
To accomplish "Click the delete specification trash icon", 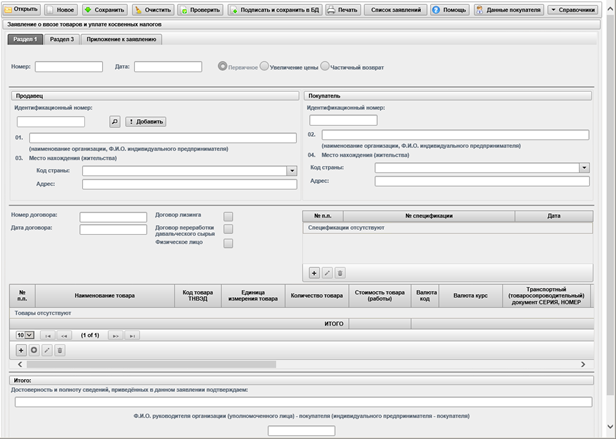I will (340, 272).
